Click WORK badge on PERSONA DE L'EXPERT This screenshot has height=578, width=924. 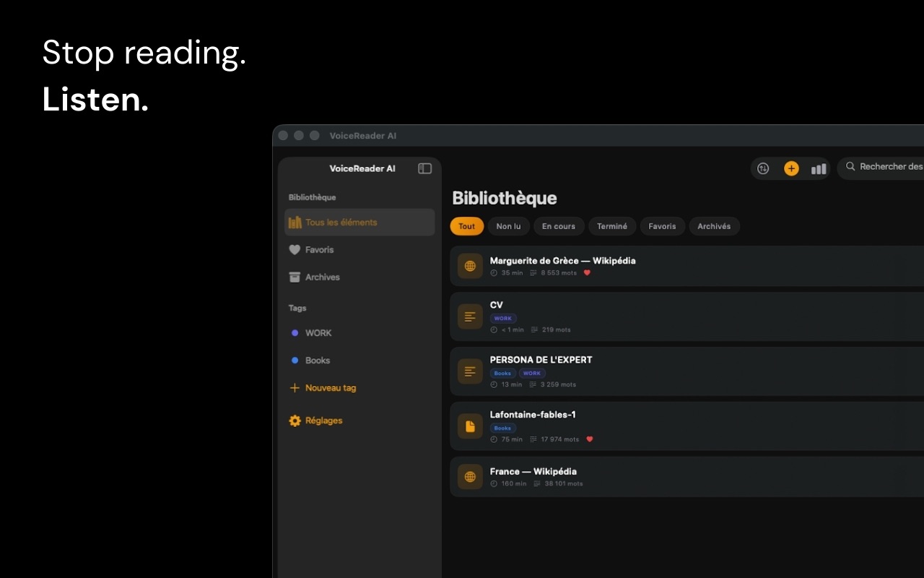[532, 374]
